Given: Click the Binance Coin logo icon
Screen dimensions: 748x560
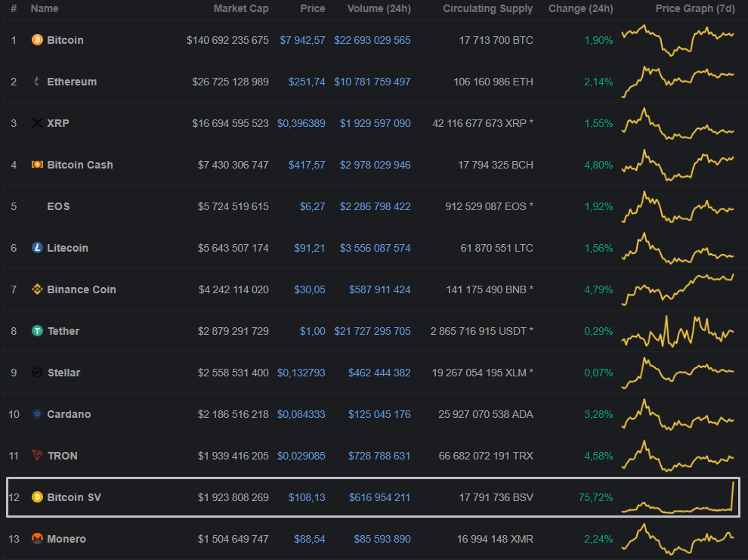Looking at the screenshot, I should tap(37, 289).
